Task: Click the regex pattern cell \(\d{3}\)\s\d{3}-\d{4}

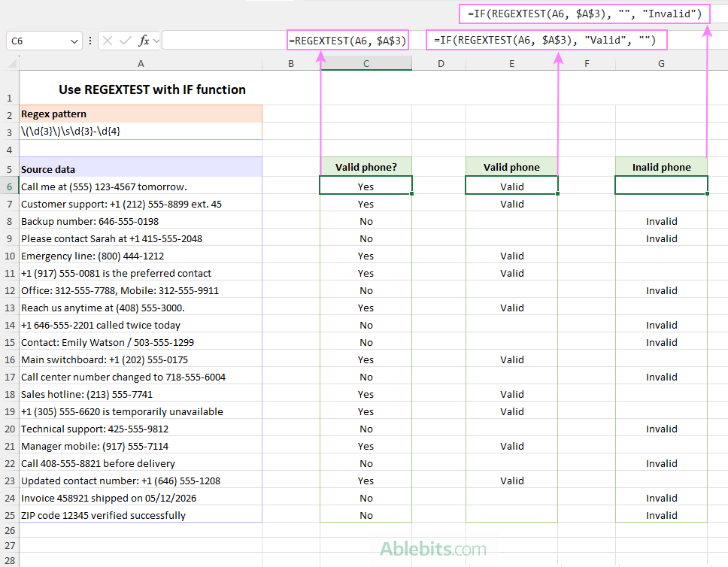Action: coord(141,132)
